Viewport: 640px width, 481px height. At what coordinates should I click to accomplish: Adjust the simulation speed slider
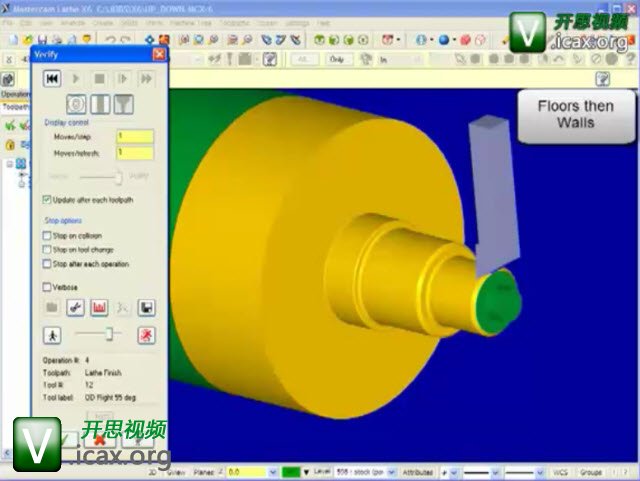click(x=109, y=334)
